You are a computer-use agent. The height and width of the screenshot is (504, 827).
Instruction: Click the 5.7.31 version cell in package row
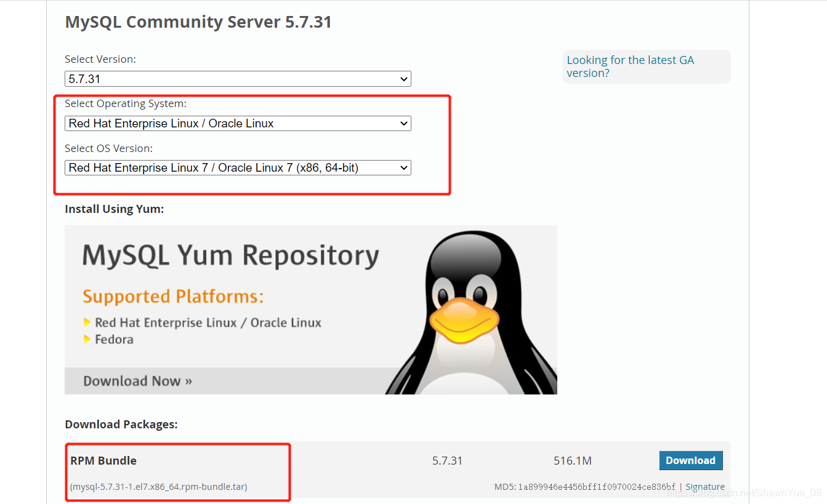coord(447,460)
